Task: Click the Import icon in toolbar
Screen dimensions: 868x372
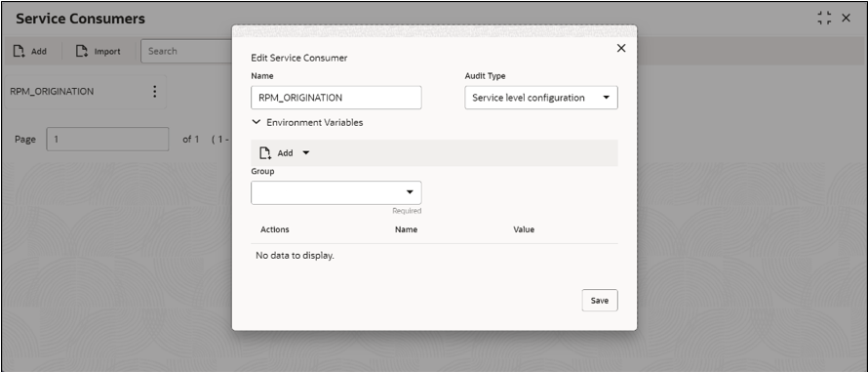Action: pos(82,52)
